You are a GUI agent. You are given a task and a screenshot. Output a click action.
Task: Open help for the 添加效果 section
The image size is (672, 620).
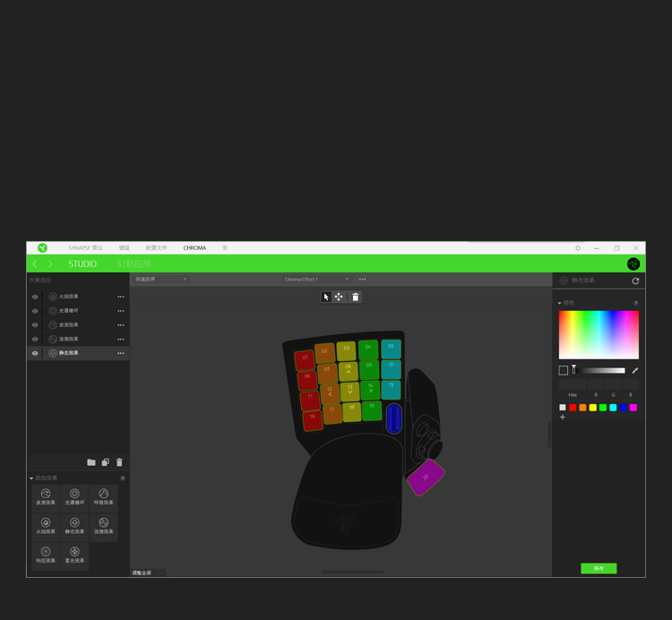pos(123,478)
